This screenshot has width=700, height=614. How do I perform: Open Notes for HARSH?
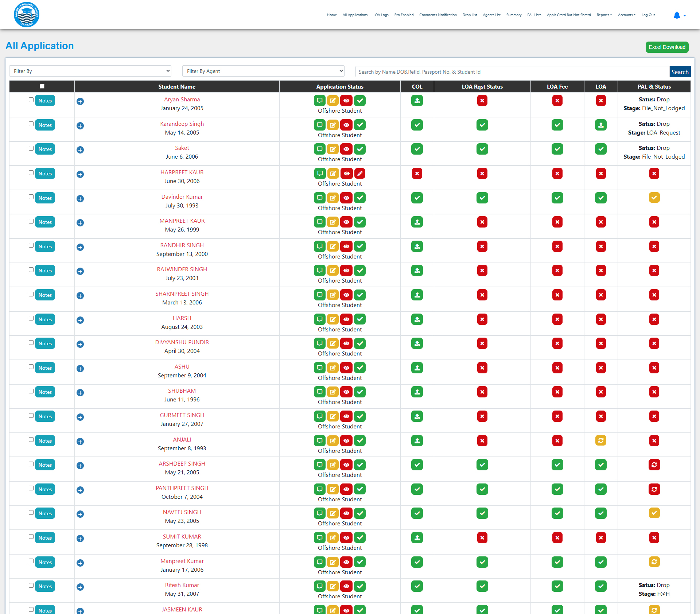(45, 319)
